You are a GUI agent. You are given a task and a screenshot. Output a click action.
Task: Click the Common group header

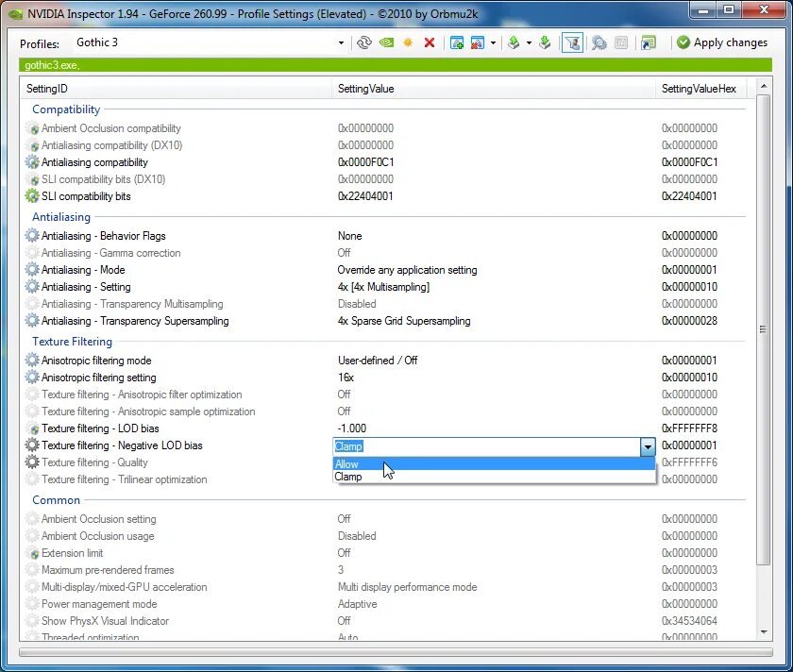(56, 500)
